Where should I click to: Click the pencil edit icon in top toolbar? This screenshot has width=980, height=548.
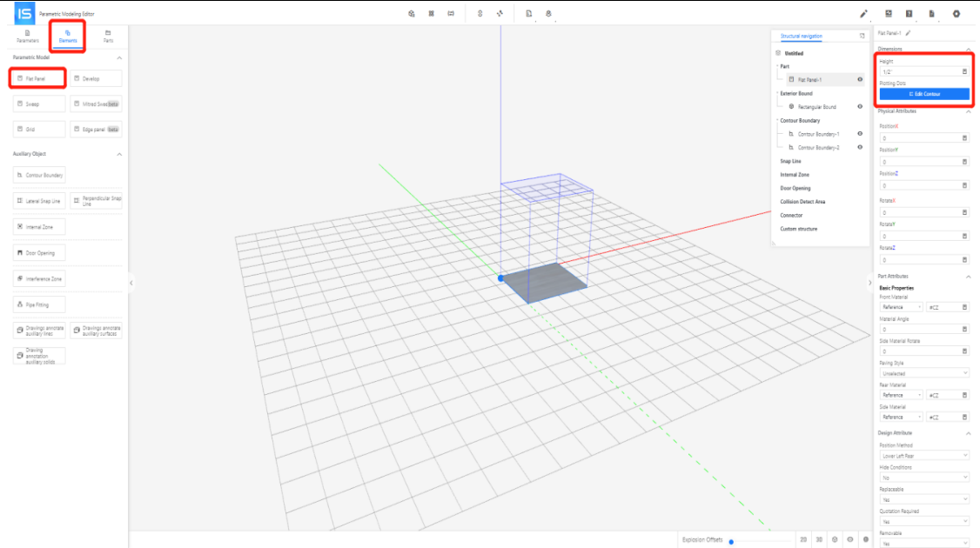[863, 14]
